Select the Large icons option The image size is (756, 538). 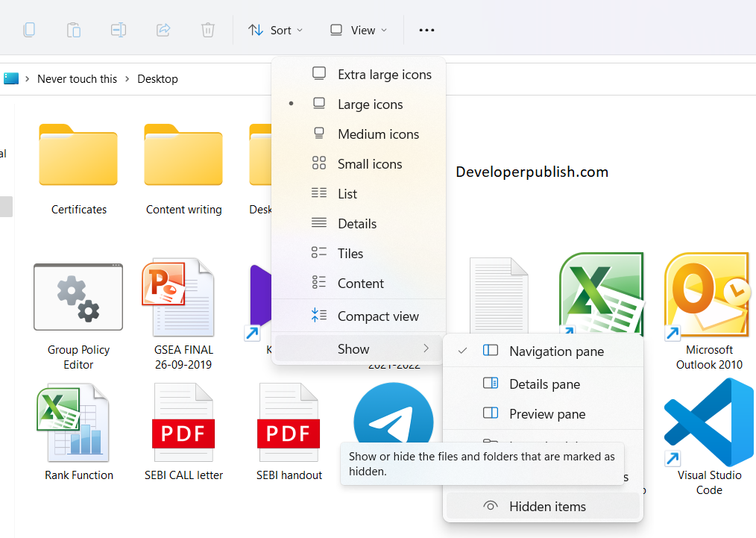pyautogui.click(x=359, y=104)
